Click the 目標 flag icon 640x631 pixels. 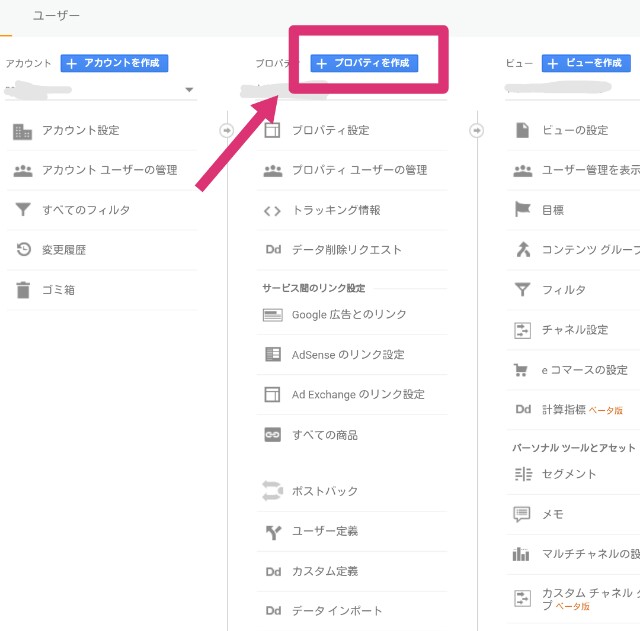pos(522,209)
